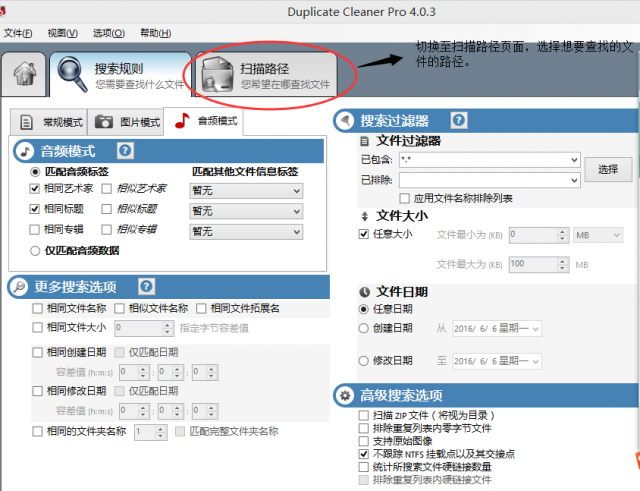This screenshot has height=491, width=640.
Task: Open help icon next to 搜索过滤器 header
Action: click(x=459, y=120)
